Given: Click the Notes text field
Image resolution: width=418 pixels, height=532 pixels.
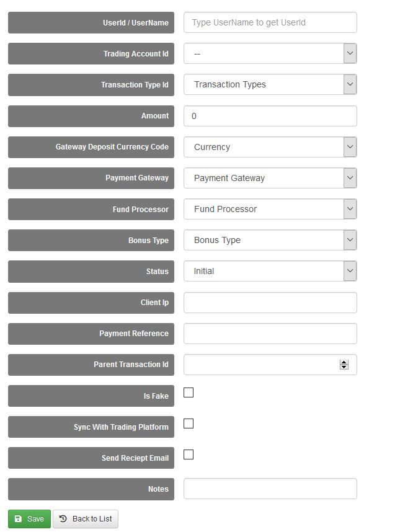Looking at the screenshot, I should pyautogui.click(x=270, y=489).
